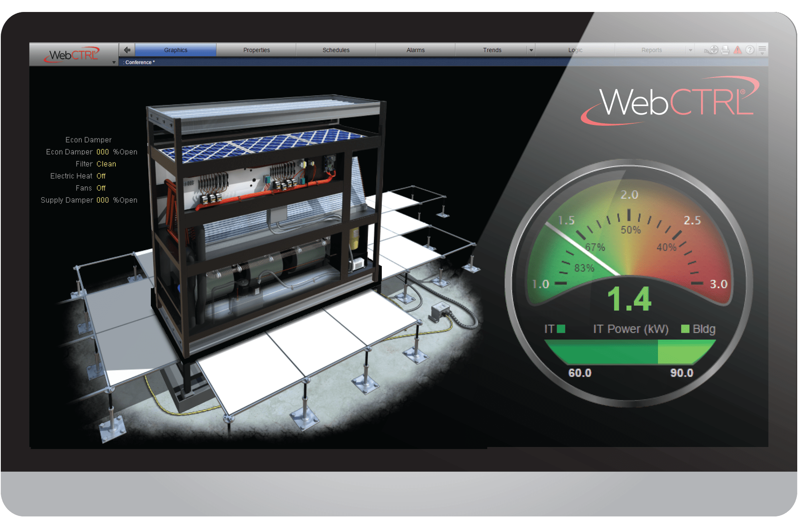Screen dimensions: 798x532
Task: Open the help question mark icon
Action: click(x=750, y=49)
